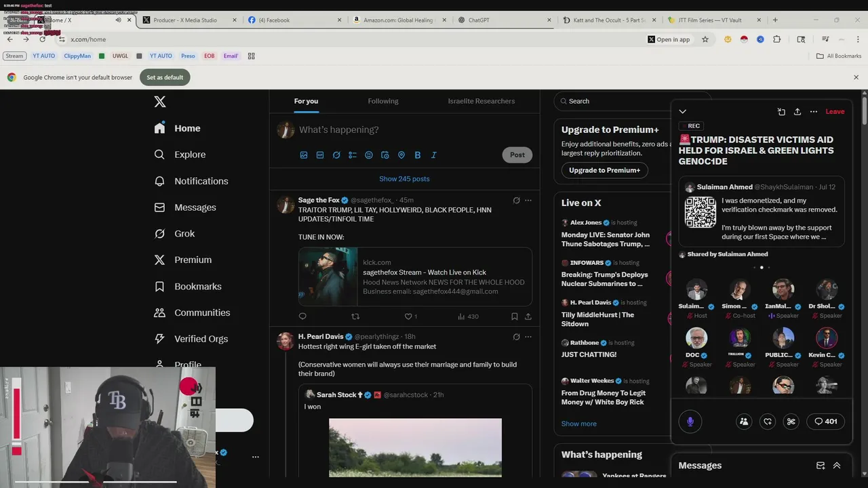Open the YT AUTO bookmark after Stream
This screenshot has width=868, height=488.
43,56
